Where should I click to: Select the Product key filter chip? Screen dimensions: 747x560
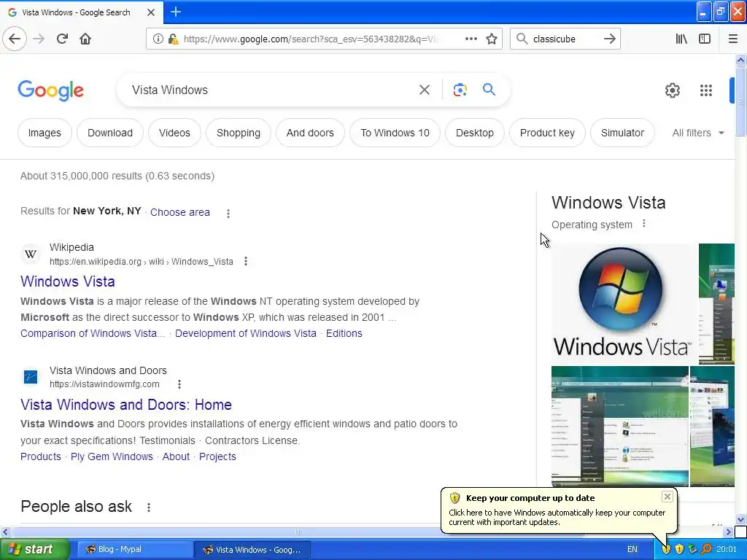547,133
